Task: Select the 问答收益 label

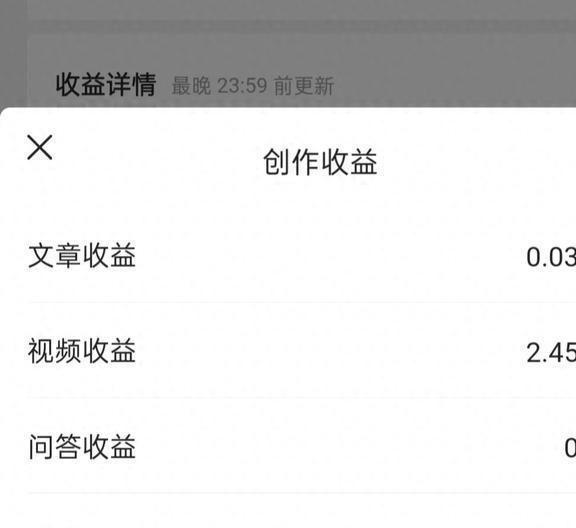Action: 82,446
